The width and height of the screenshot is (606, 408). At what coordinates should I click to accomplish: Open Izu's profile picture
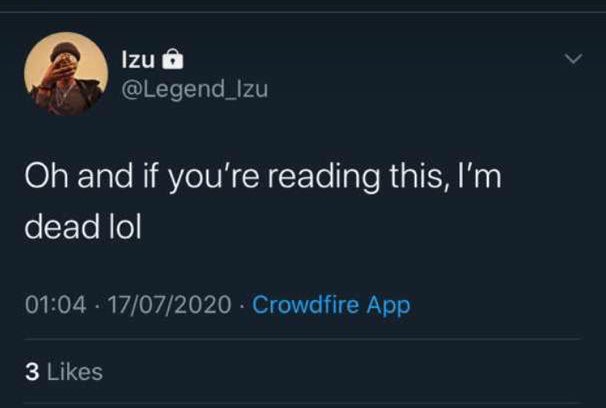click(65, 73)
